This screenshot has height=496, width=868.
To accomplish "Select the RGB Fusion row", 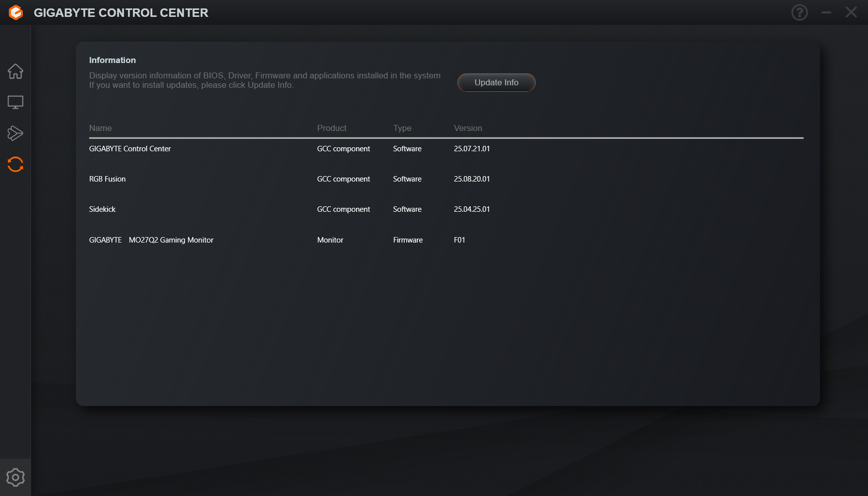I will tap(107, 179).
